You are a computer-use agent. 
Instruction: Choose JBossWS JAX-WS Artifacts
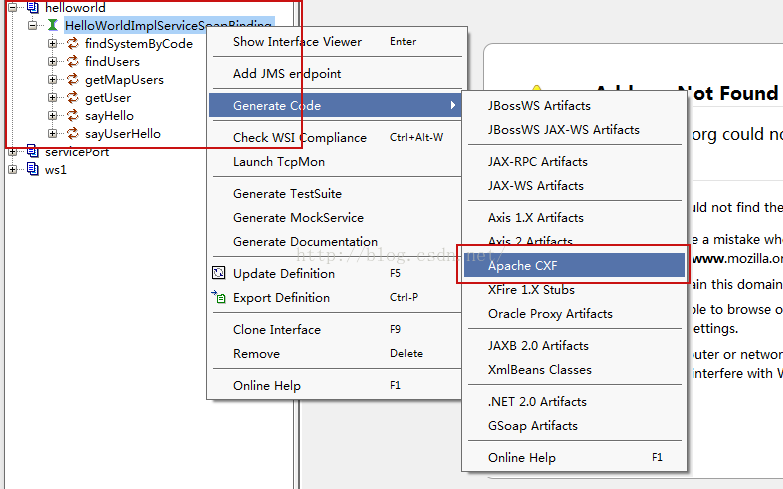(x=574, y=129)
